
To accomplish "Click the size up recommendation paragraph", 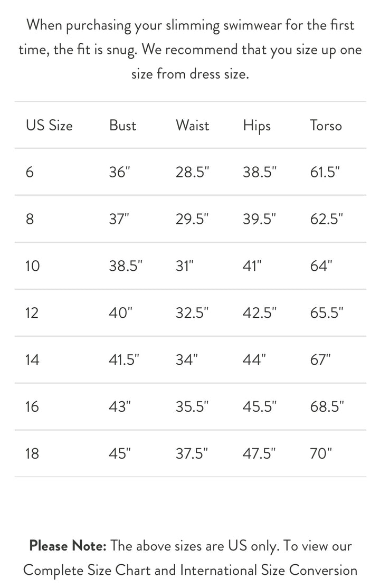I will tap(190, 49).
